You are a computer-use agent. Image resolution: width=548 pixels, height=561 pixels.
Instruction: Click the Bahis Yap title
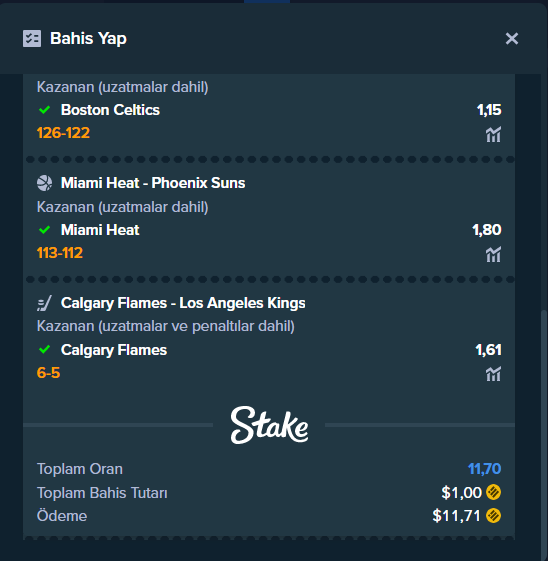pos(88,39)
